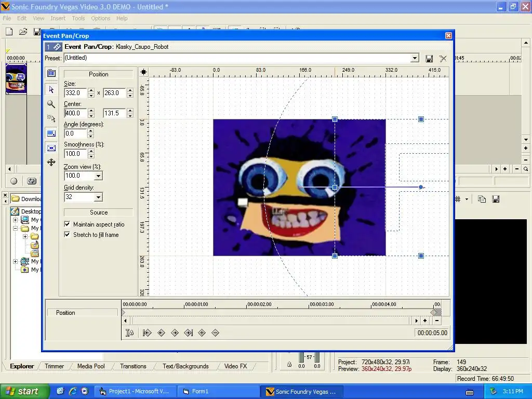Viewport: 532px width, 399px height.
Task: Expand My Computer tree node
Action: point(15,220)
